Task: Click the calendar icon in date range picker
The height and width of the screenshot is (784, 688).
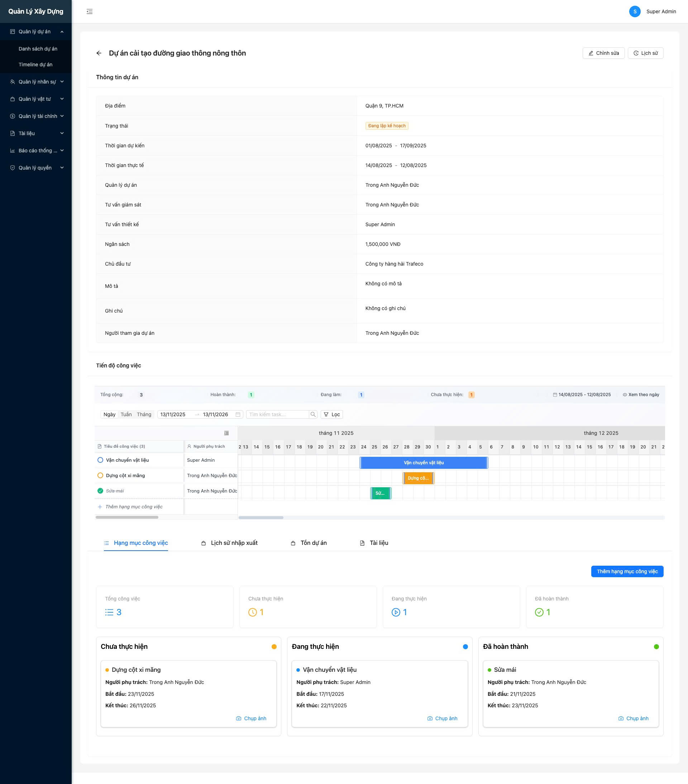Action: [238, 414]
